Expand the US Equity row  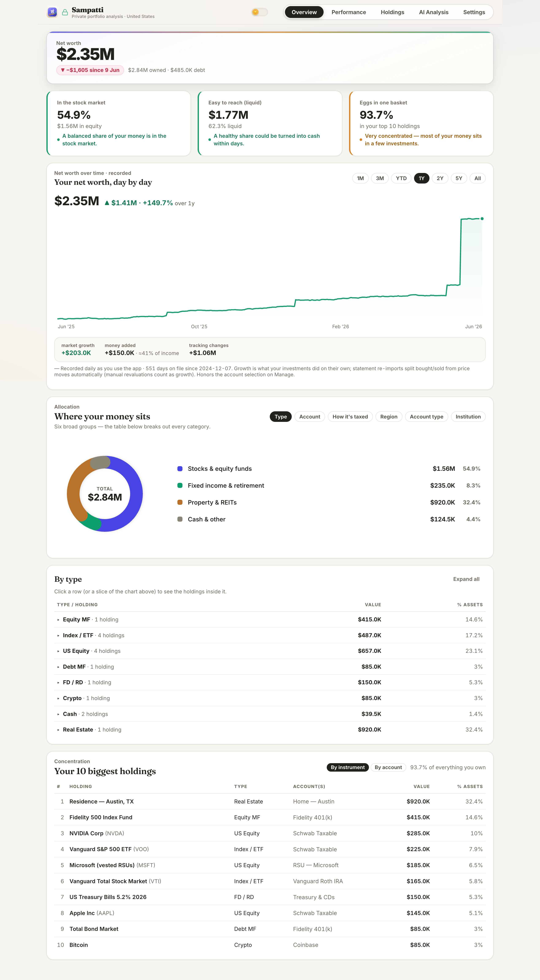pos(270,651)
